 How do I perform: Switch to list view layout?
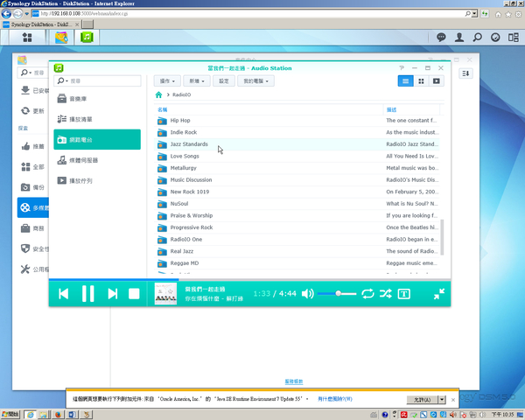pyautogui.click(x=406, y=80)
